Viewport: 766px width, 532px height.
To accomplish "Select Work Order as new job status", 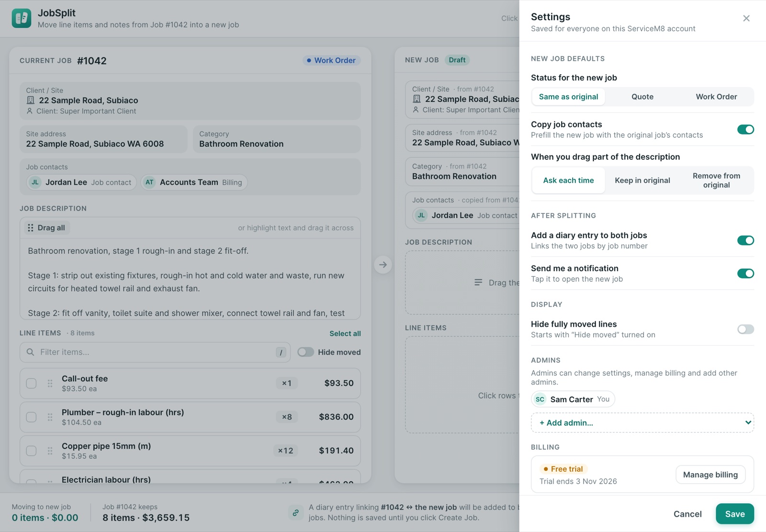I will [x=716, y=97].
